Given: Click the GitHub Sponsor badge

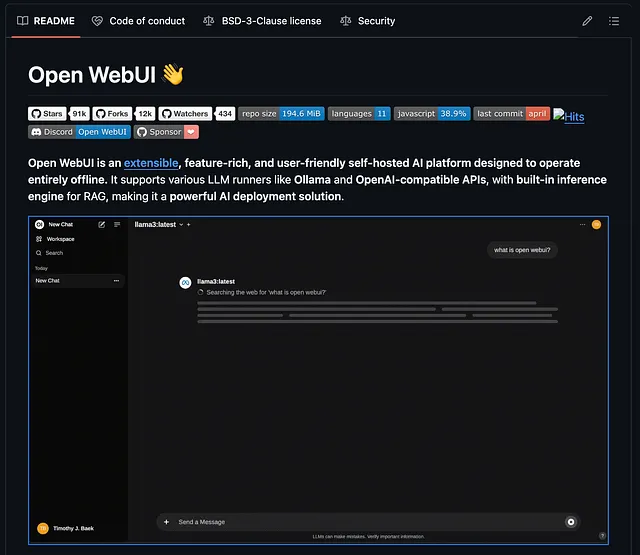Looking at the screenshot, I should [167, 132].
